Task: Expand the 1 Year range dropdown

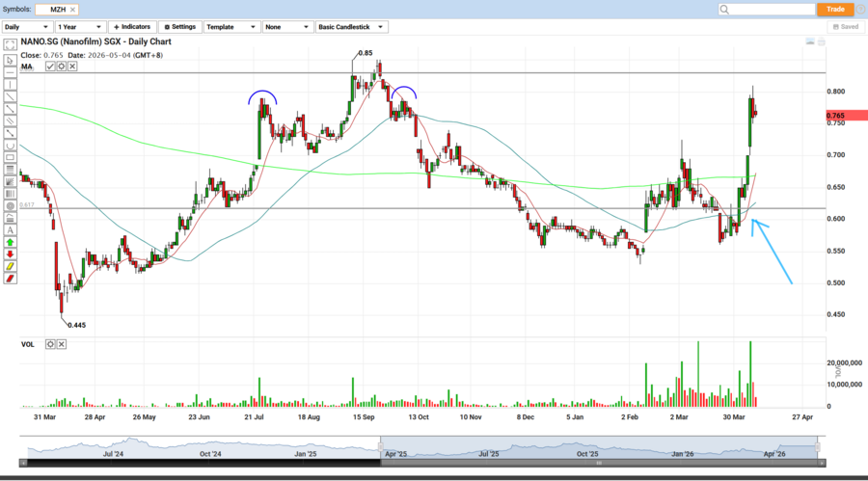Action: tap(79, 27)
